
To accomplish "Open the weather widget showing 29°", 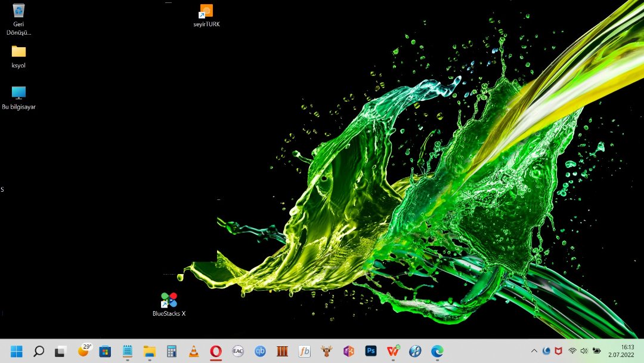I will pos(84,351).
